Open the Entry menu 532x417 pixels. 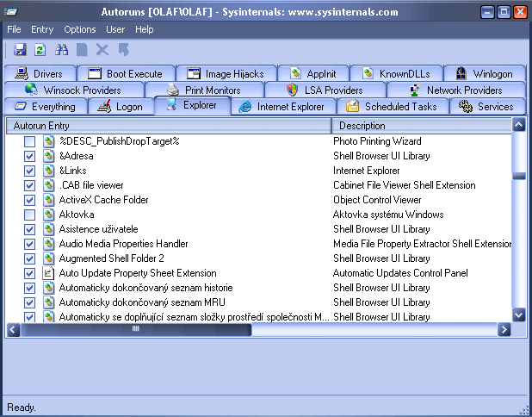42,29
